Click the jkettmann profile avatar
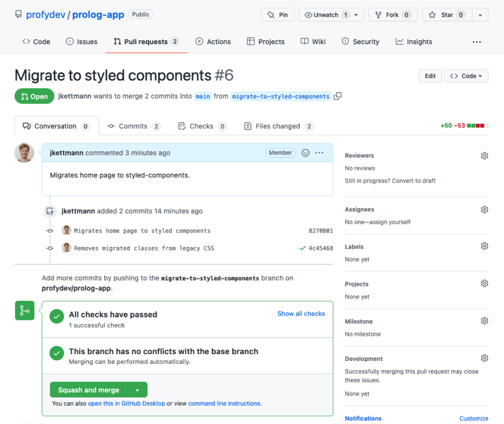 (x=24, y=152)
